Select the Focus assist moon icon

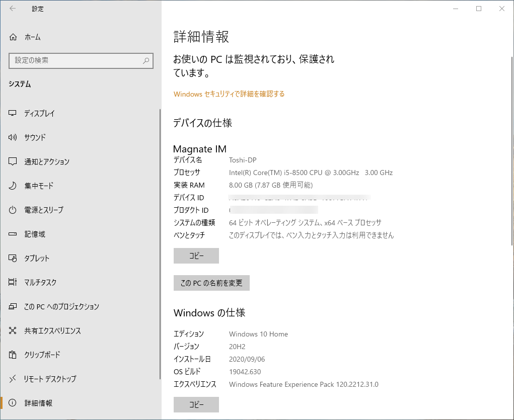pyautogui.click(x=13, y=186)
